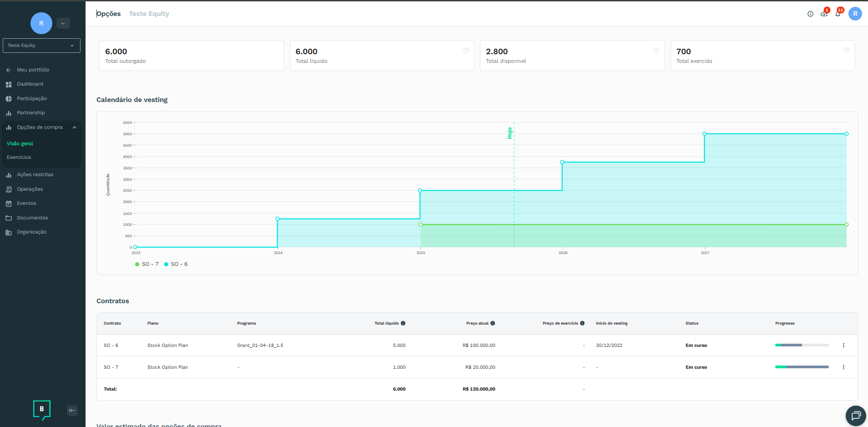Open the Teste Equity company dropdown
Image resolution: width=868 pixels, height=427 pixels.
click(x=41, y=46)
